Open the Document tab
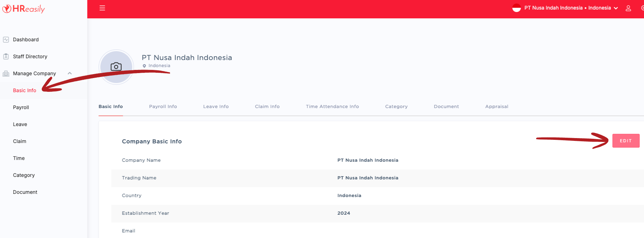This screenshot has width=644, height=238. click(446, 106)
